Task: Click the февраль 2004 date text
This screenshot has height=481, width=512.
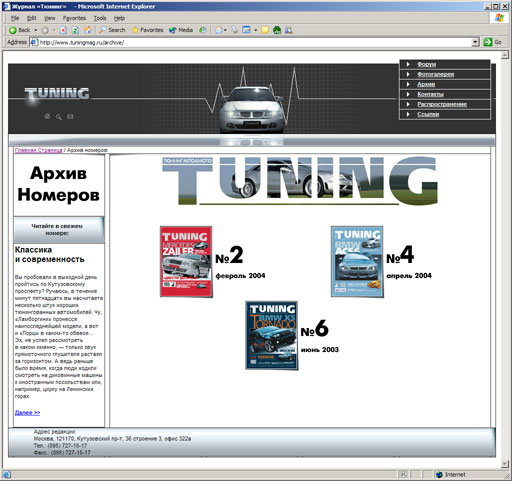Action: tap(240, 276)
